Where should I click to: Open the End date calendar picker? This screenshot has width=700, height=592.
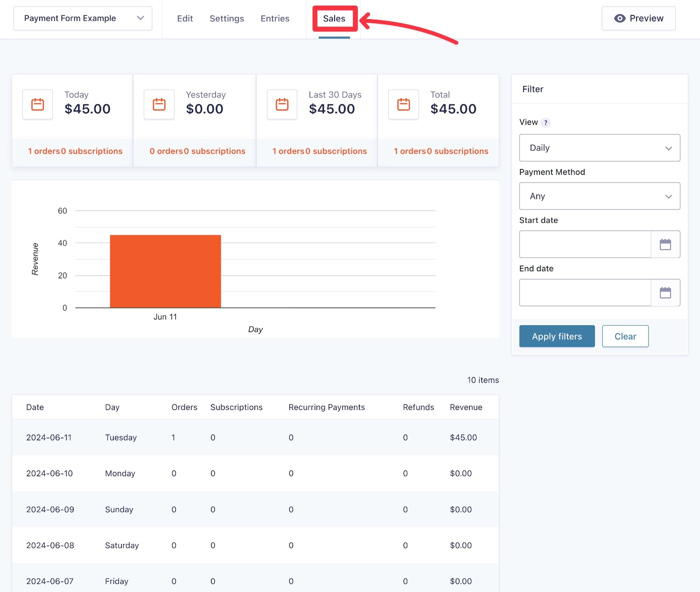[666, 293]
